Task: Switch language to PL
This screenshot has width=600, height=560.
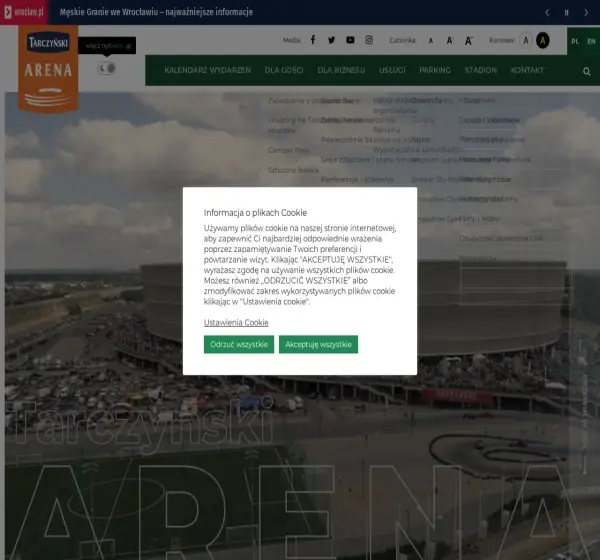Action: tap(575, 41)
